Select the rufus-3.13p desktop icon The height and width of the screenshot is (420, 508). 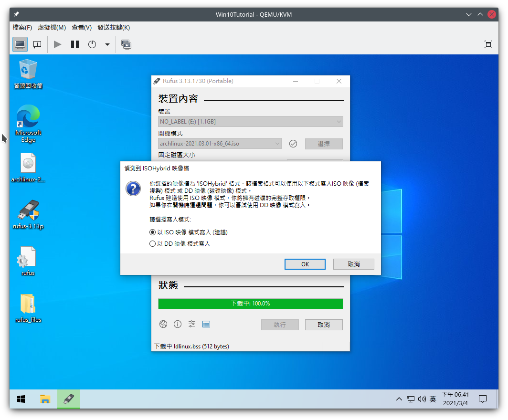click(x=28, y=214)
